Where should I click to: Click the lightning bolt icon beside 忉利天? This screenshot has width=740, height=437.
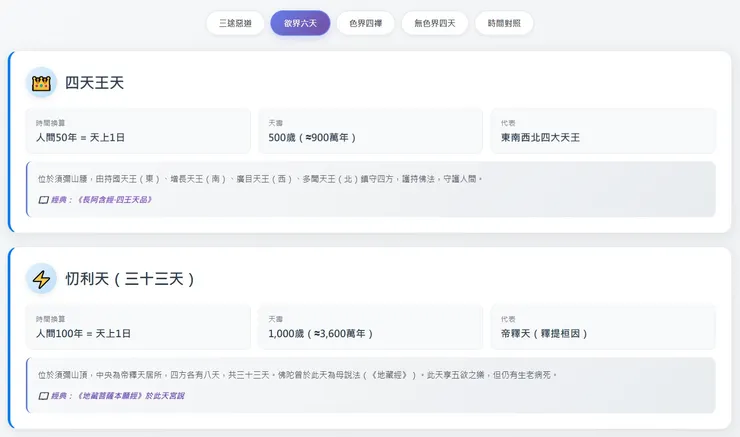tap(41, 279)
